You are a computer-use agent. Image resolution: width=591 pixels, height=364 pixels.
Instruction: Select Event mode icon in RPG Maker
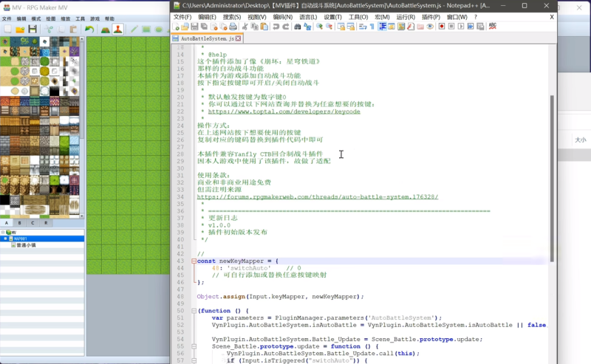(x=117, y=30)
